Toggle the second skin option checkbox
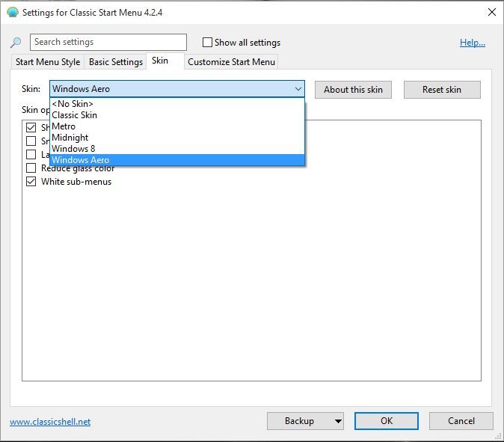 31,141
